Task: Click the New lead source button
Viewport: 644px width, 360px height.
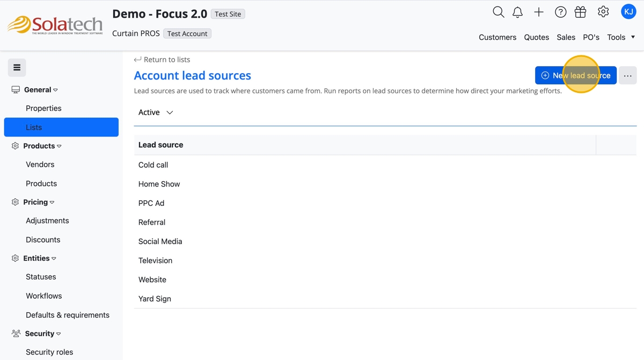Action: [x=575, y=76]
